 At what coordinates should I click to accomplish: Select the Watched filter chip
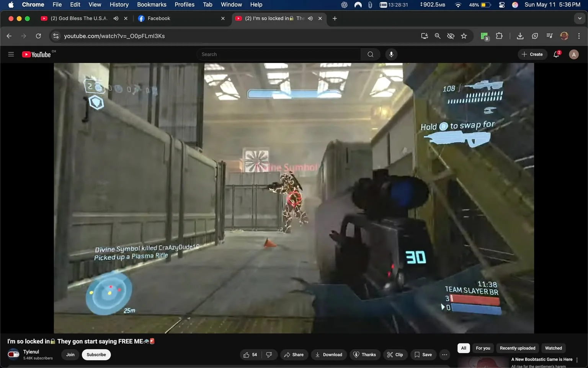[x=553, y=348]
